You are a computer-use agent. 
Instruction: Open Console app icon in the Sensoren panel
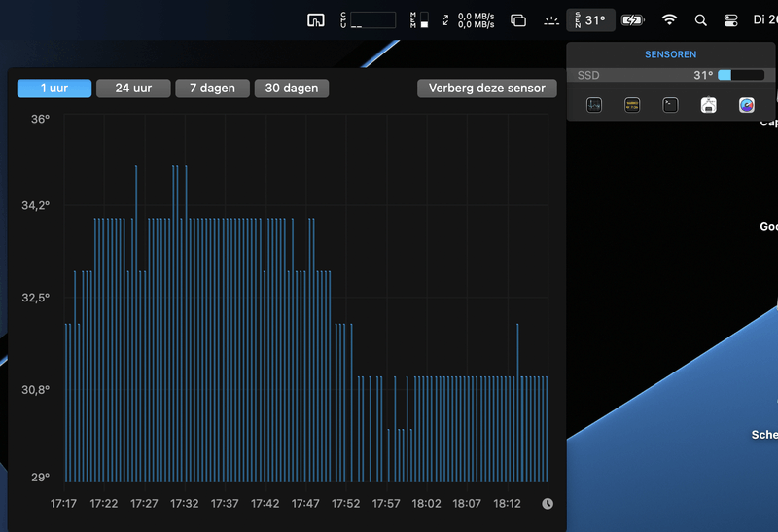pyautogui.click(x=632, y=105)
